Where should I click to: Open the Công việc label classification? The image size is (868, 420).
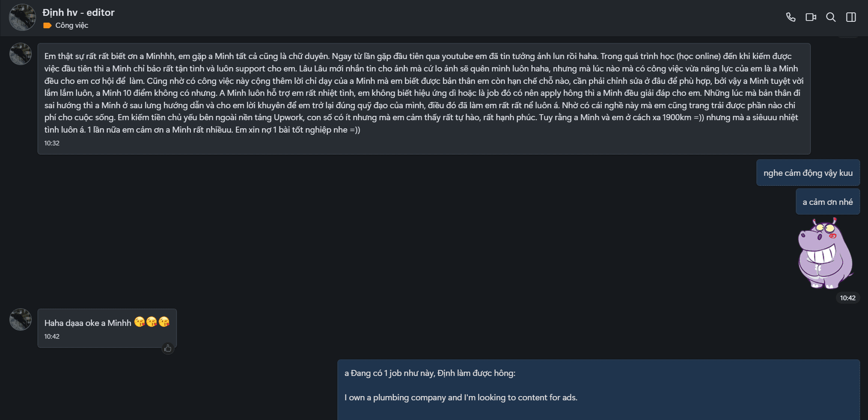click(71, 26)
